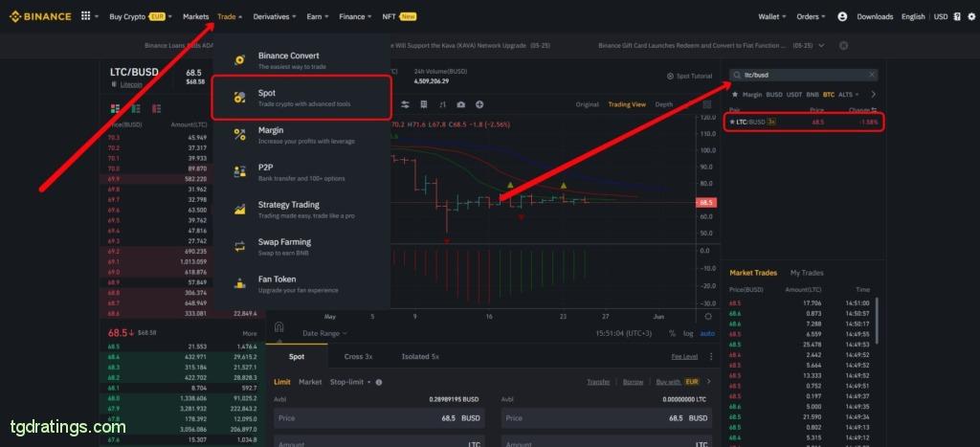
Task: Open the apps grid menu icon
Action: coord(86,16)
